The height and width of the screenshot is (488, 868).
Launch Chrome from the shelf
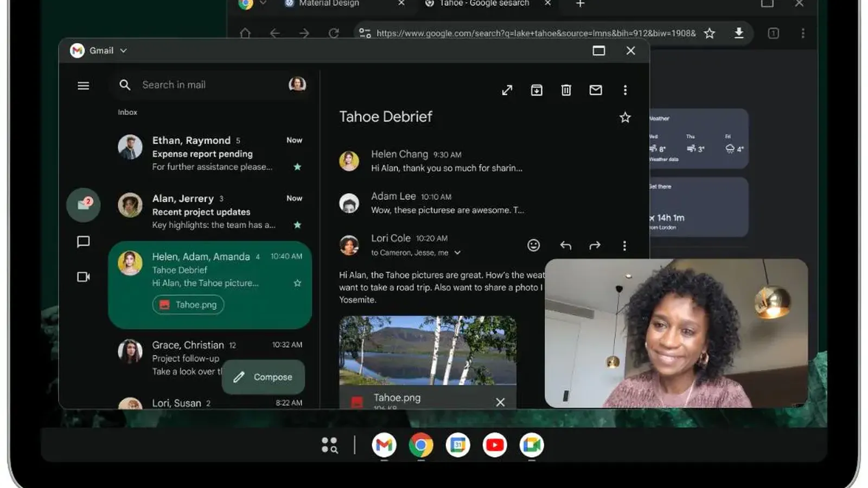point(421,445)
